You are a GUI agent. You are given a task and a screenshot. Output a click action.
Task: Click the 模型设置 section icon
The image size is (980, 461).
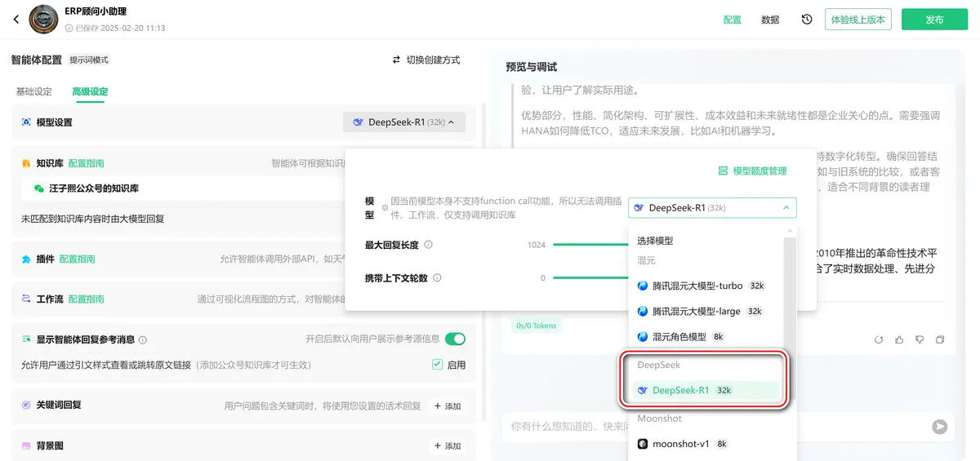tap(26, 122)
